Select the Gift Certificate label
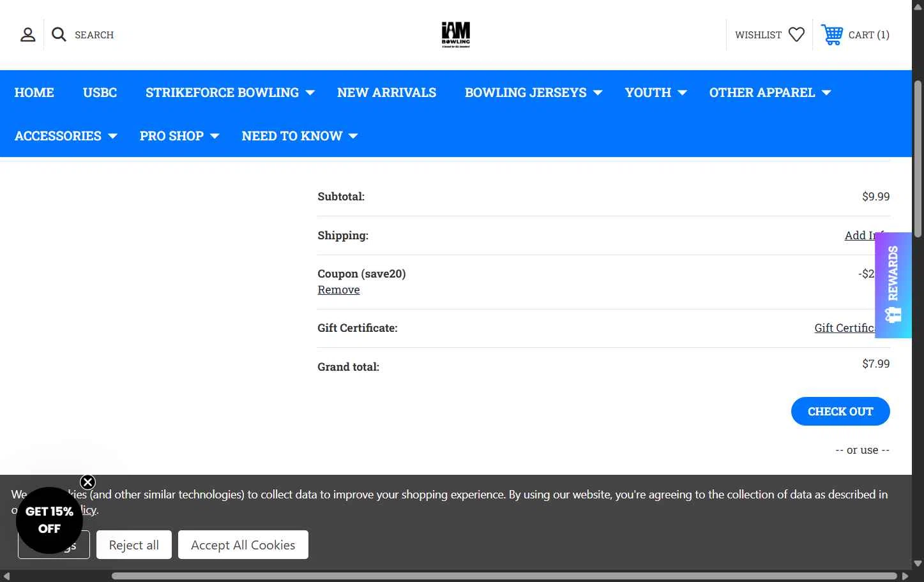This screenshot has width=924, height=582. (x=358, y=328)
